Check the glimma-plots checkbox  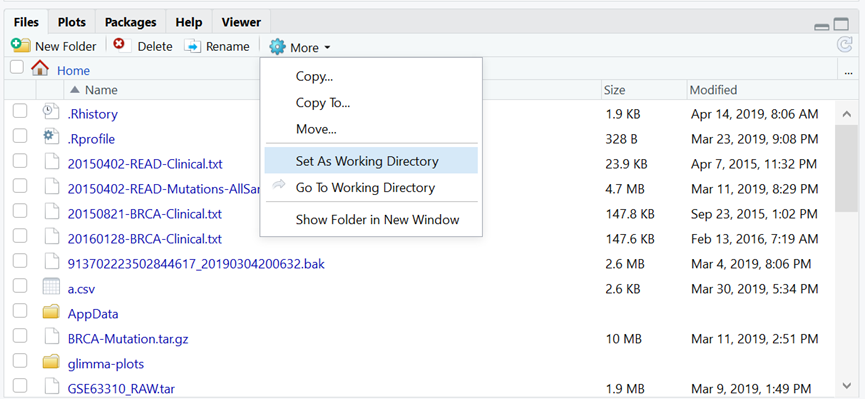coord(20,360)
